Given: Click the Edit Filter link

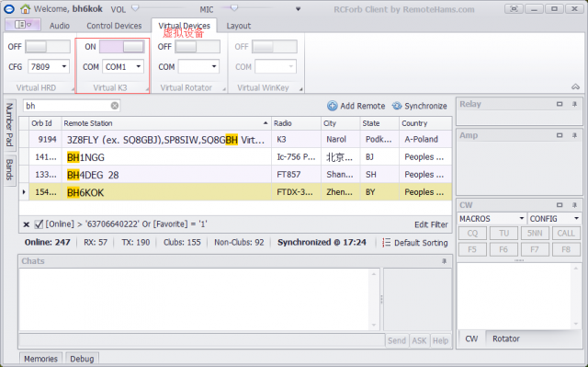Looking at the screenshot, I should 431,224.
